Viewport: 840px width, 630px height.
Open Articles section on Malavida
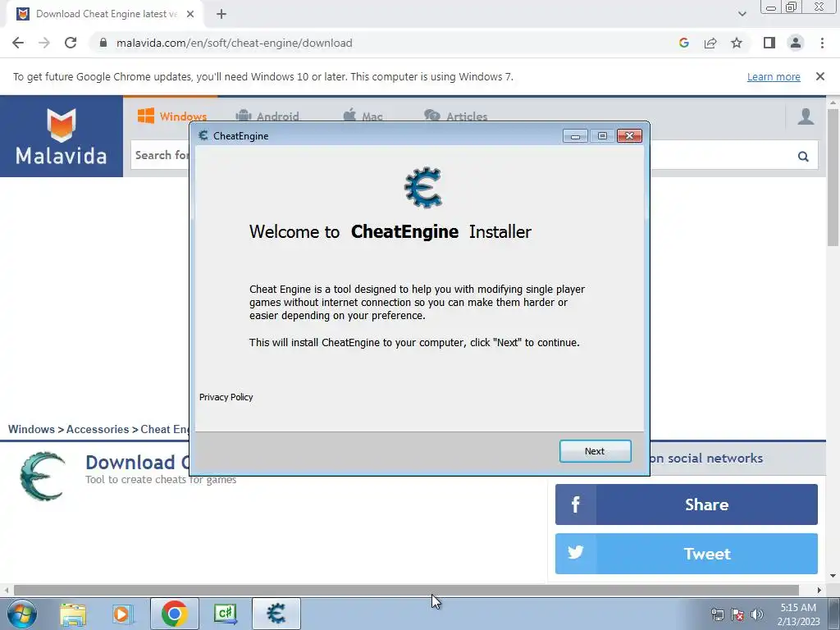pyautogui.click(x=455, y=116)
